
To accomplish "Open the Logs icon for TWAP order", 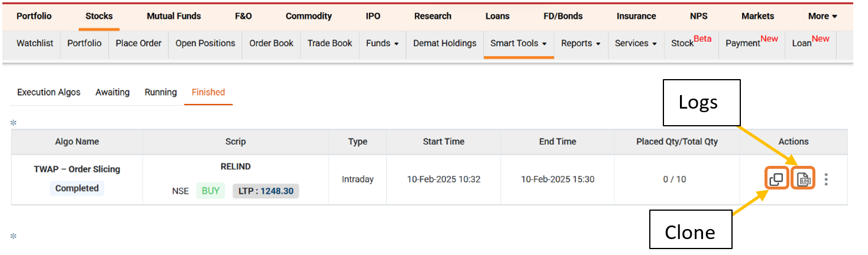I will point(804,179).
